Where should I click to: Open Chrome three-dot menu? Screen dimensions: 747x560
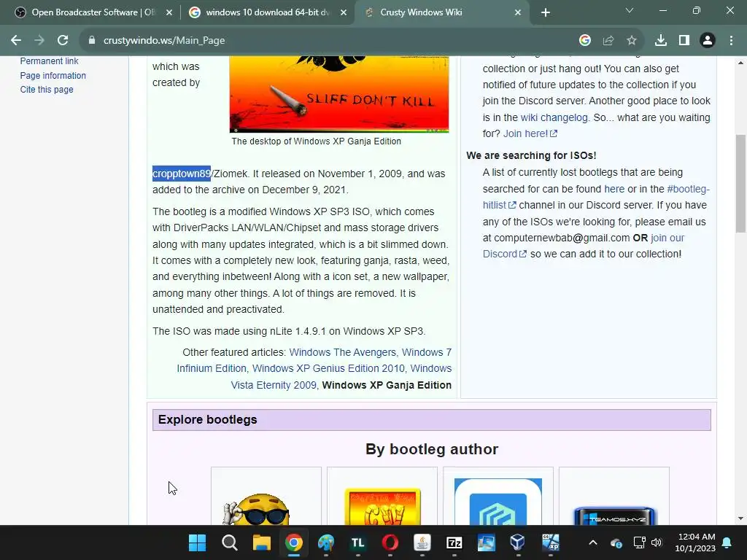(731, 41)
